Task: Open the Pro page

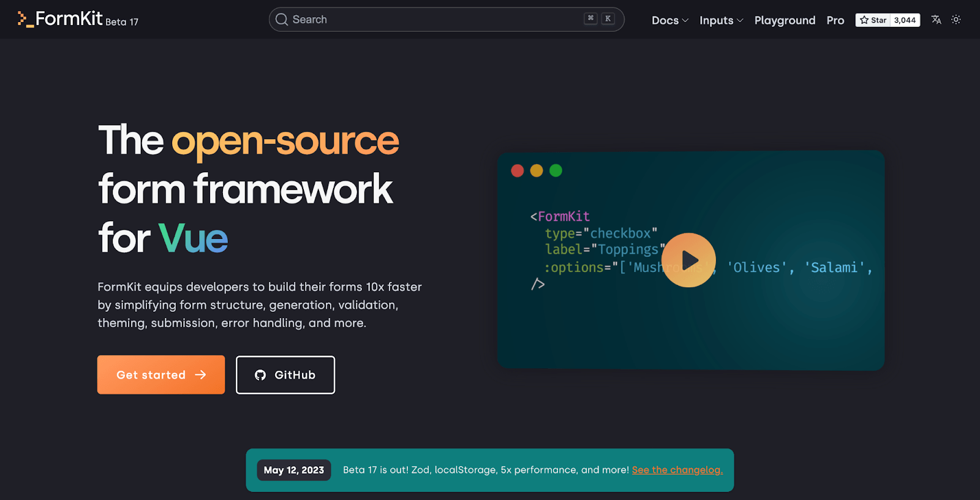Action: pos(835,20)
